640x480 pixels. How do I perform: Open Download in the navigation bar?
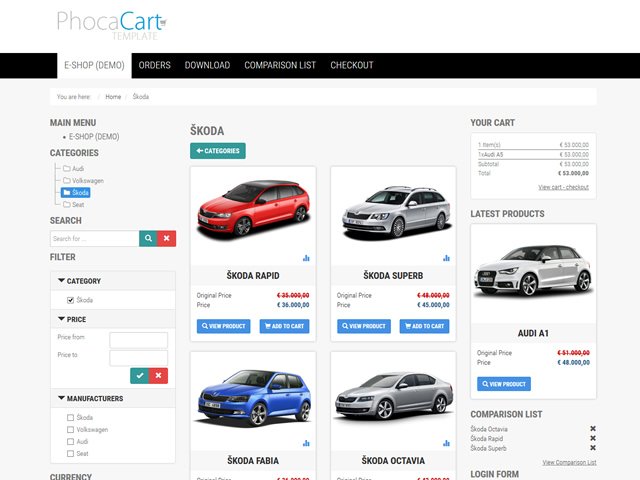tap(207, 65)
